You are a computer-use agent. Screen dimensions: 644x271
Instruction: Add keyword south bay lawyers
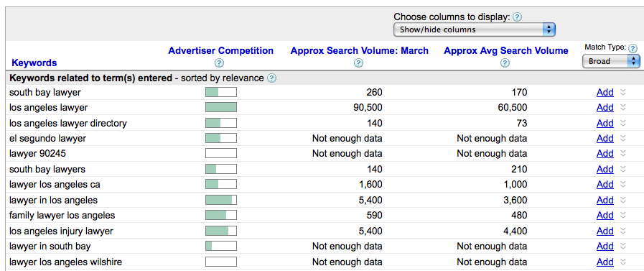[x=605, y=169]
